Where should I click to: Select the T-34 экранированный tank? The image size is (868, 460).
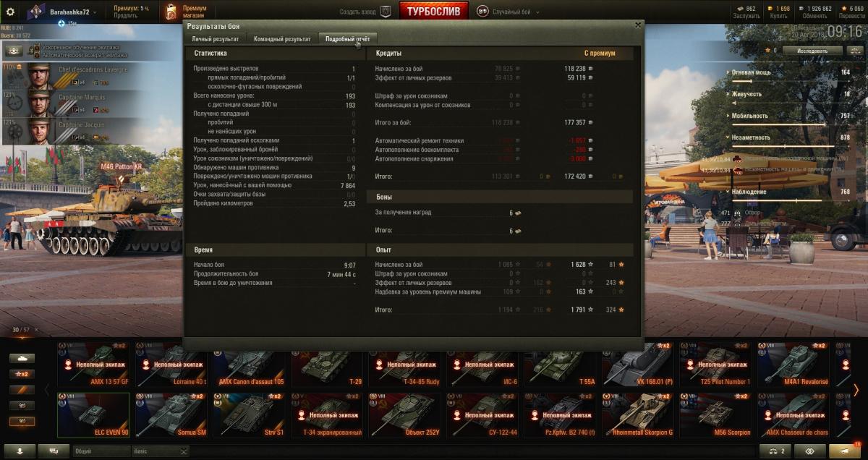coord(327,415)
